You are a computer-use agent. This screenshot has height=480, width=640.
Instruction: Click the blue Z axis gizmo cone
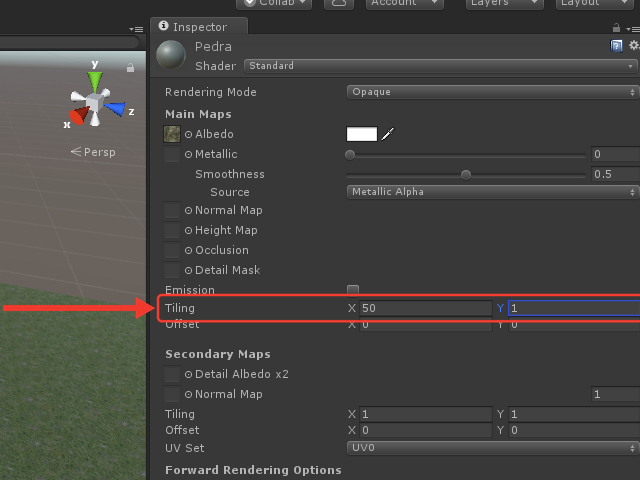(115, 109)
